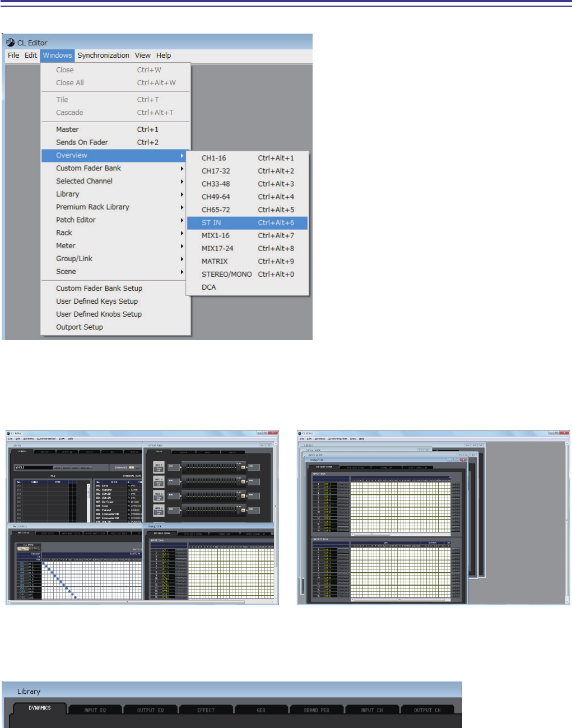Viewport: 572px width, 728px height.
Task: Select STEREO/MONO overview entry
Action: (248, 274)
